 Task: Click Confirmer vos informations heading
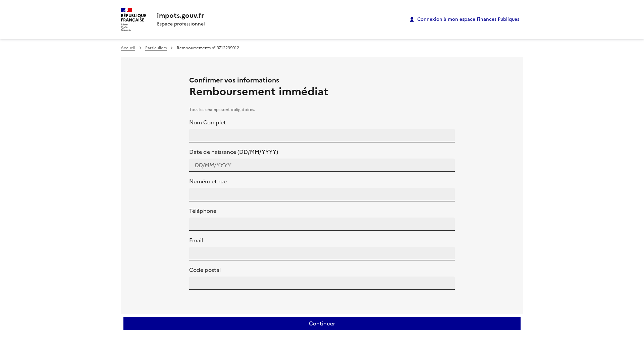click(x=234, y=80)
